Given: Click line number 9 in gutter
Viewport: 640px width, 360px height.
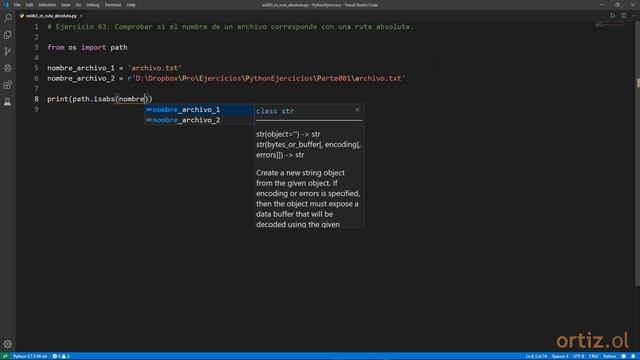Looking at the screenshot, I should click(x=36, y=109).
